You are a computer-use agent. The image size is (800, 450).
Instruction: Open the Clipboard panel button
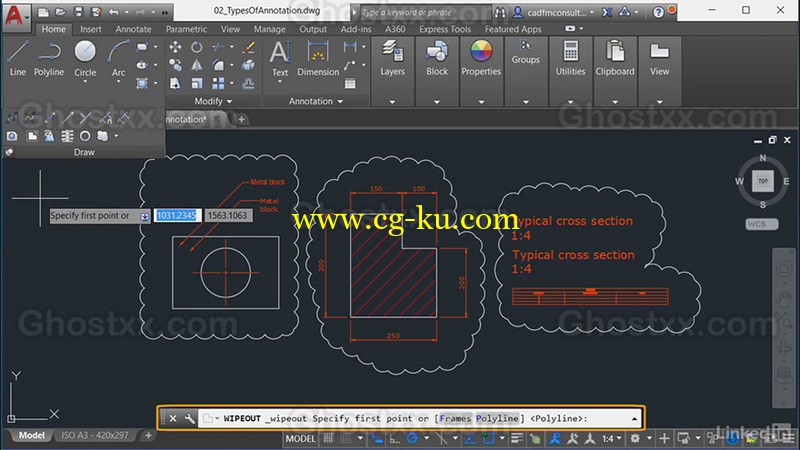(x=615, y=59)
